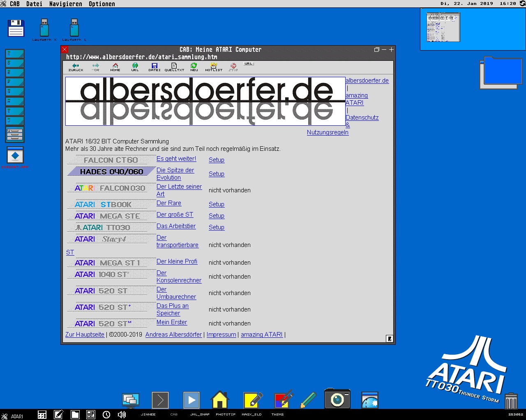Switch to JINNEE task in taskbar
This screenshot has height=420, width=526.
coord(148,414)
